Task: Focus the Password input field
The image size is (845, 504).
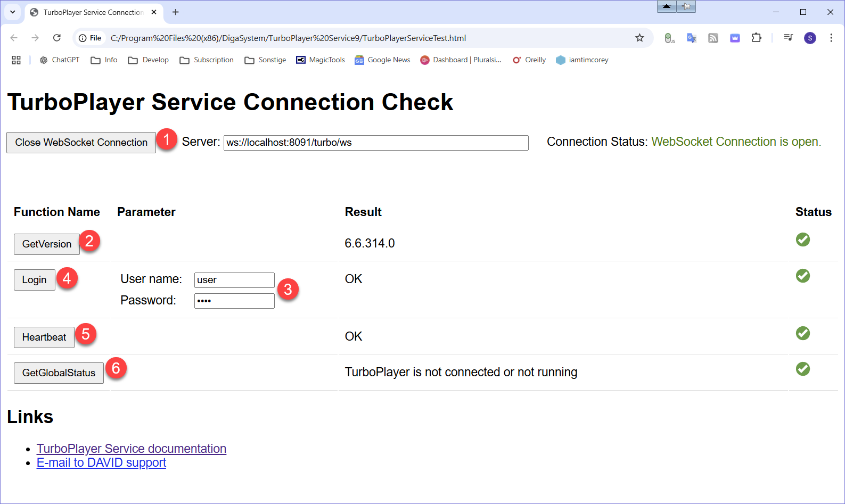Action: tap(234, 301)
